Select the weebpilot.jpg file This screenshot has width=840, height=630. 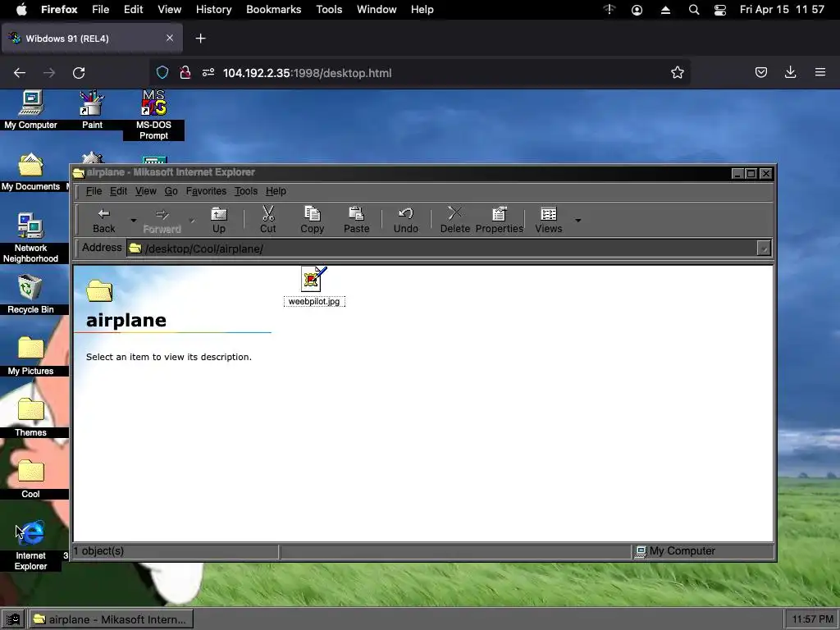(x=314, y=286)
